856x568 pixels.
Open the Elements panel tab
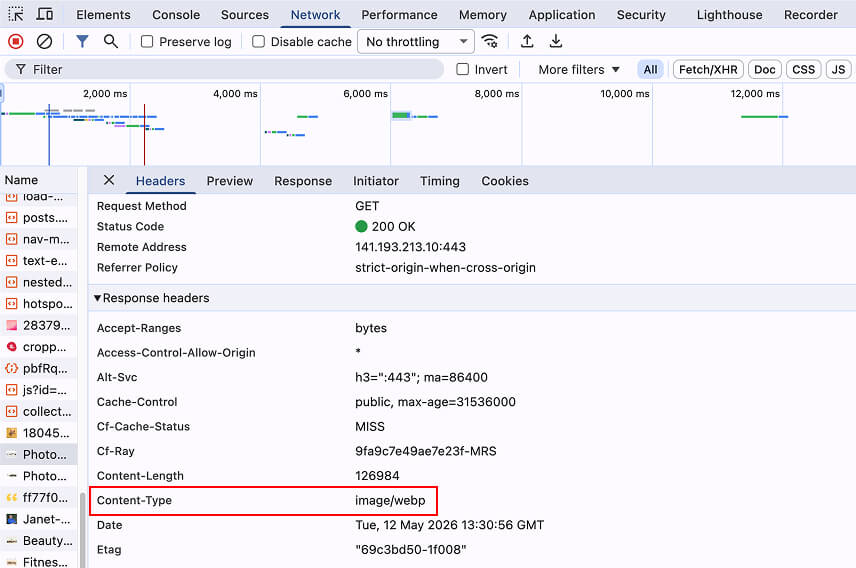(x=103, y=15)
